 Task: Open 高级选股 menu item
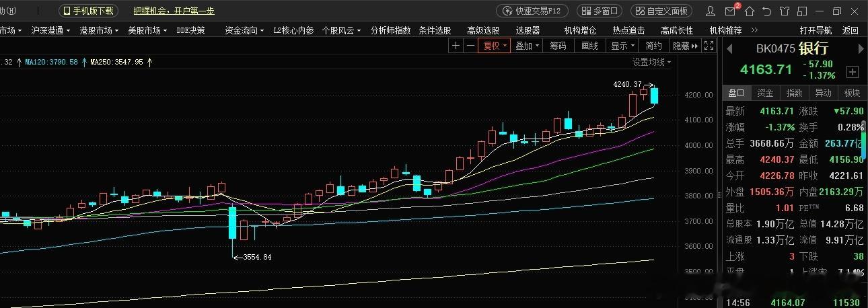[483, 30]
